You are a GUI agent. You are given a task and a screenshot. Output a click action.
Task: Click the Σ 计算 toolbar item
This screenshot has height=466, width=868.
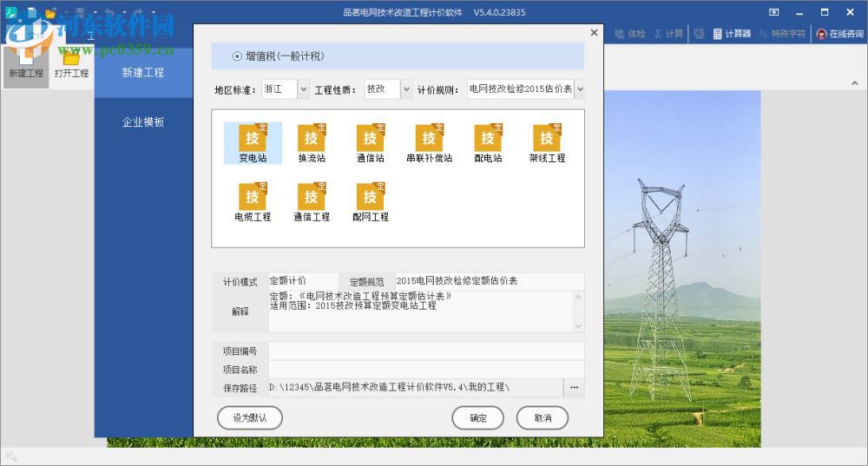click(x=668, y=34)
